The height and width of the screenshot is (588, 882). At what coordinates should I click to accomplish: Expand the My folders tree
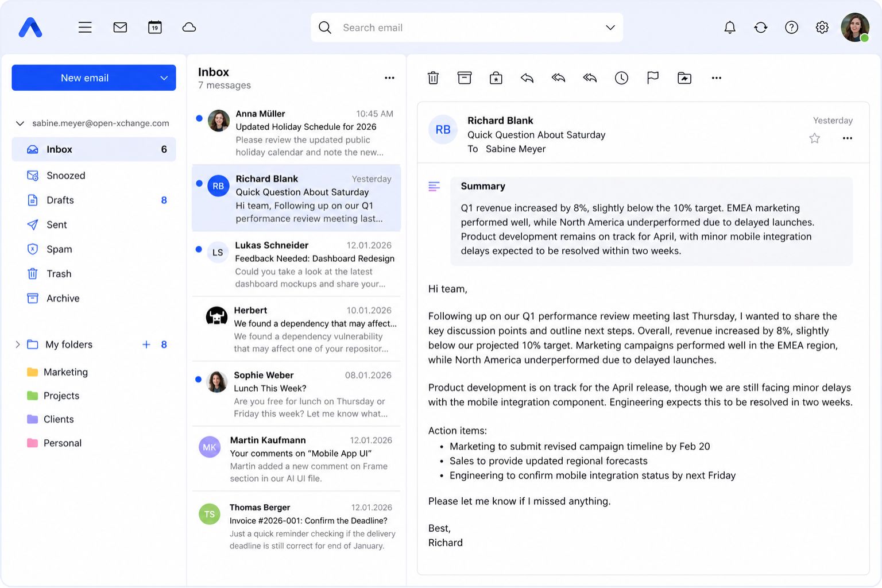[x=18, y=345]
